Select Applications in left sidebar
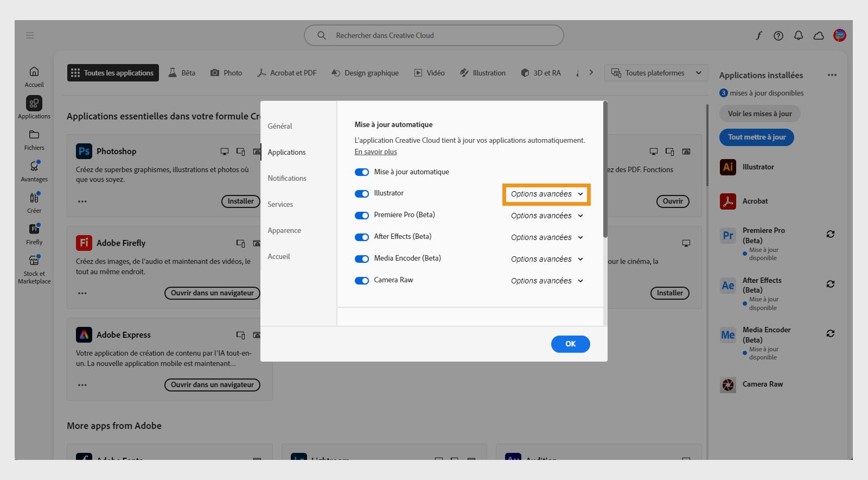The image size is (868, 480). [34, 108]
